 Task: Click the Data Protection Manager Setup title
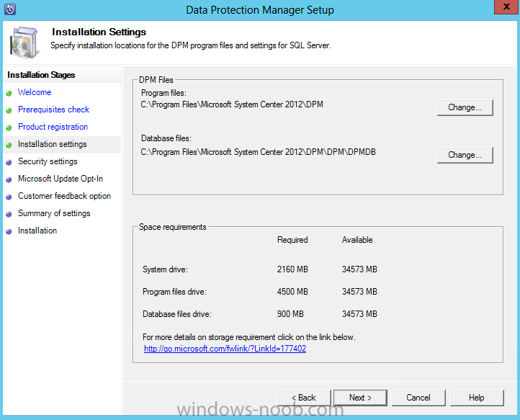pos(260,10)
